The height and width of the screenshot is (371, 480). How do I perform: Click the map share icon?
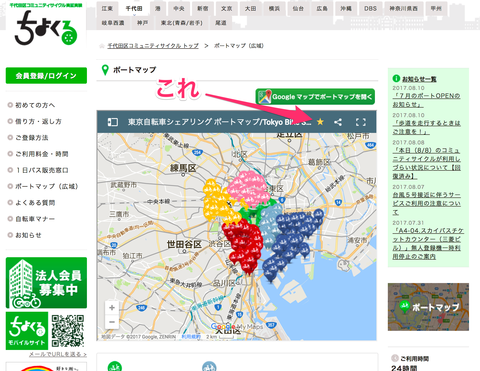[338, 122]
